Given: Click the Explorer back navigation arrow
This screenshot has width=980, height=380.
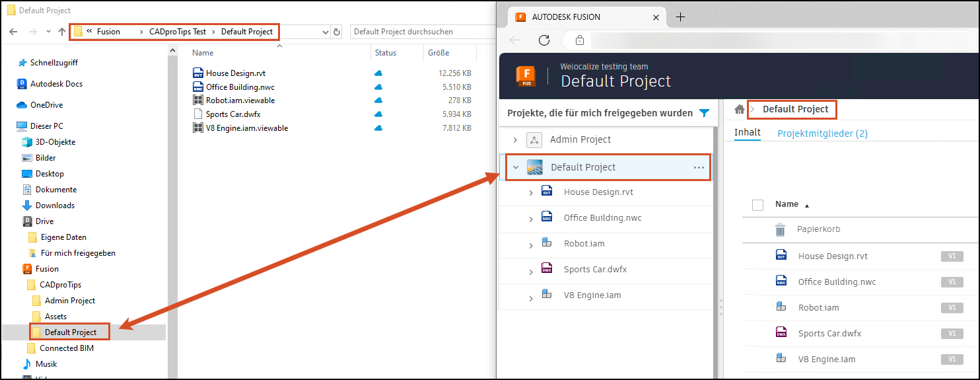Looking at the screenshot, I should pyautogui.click(x=13, y=32).
